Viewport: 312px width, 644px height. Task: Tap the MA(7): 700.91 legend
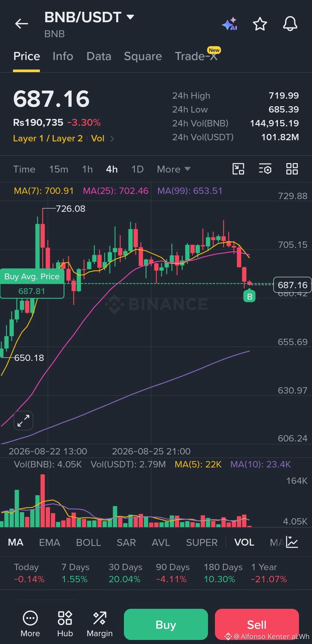[x=44, y=191]
